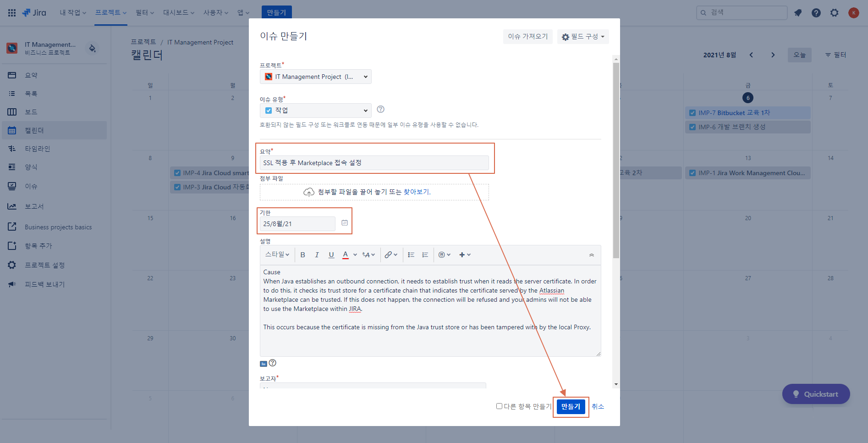Open the IMP-6 calendar issue
Viewport: 868px width, 443px height.
tap(748, 127)
